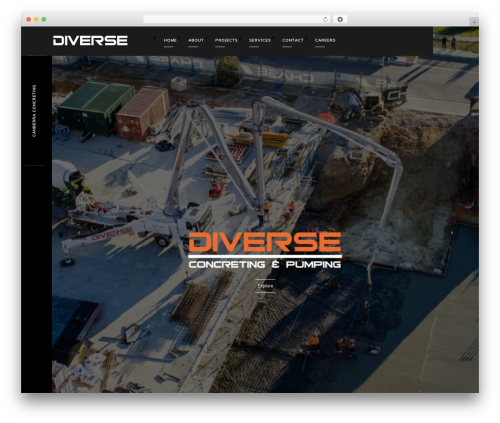Viewport: 500px width, 423px height.
Task: Go to the Contact page
Action: [x=293, y=40]
